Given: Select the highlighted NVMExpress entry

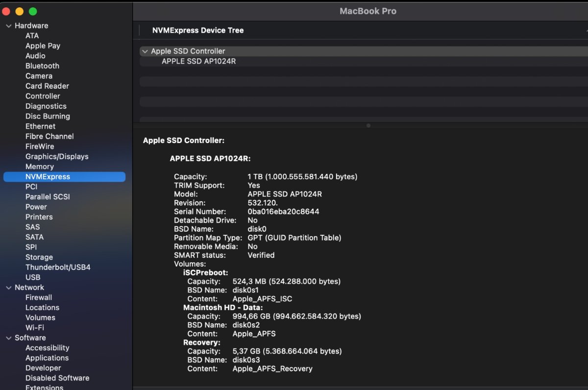Looking at the screenshot, I should pos(64,177).
